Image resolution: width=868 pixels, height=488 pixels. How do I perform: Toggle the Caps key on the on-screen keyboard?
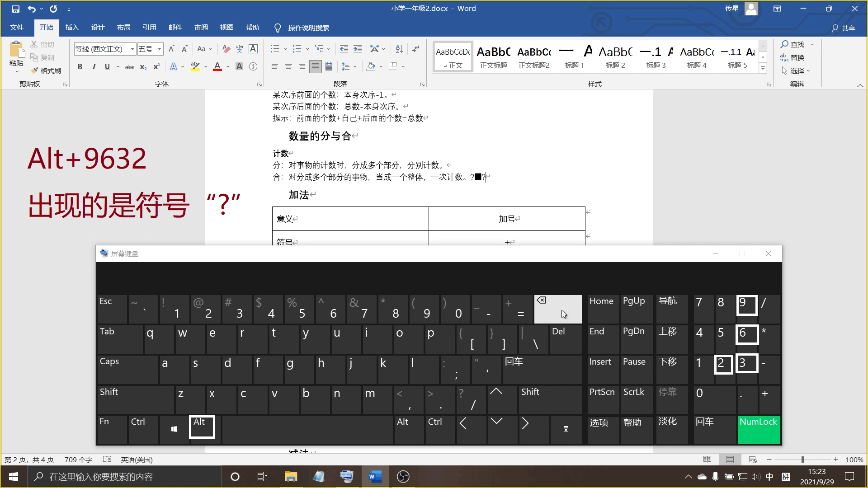[x=127, y=370]
